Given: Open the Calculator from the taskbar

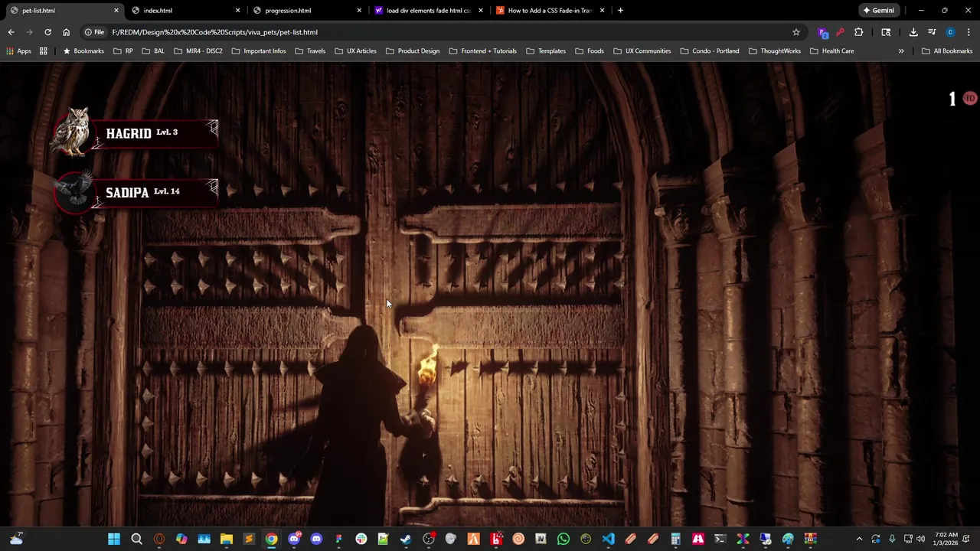Looking at the screenshot, I should (675, 539).
